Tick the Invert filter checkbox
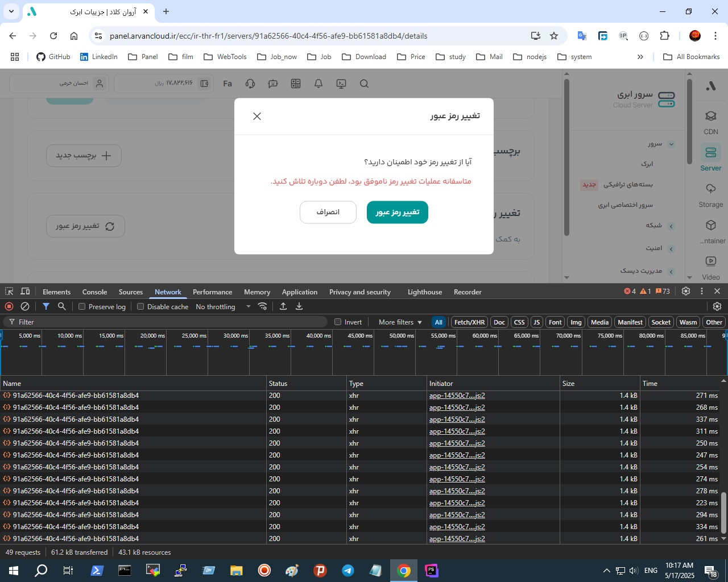 (x=338, y=322)
